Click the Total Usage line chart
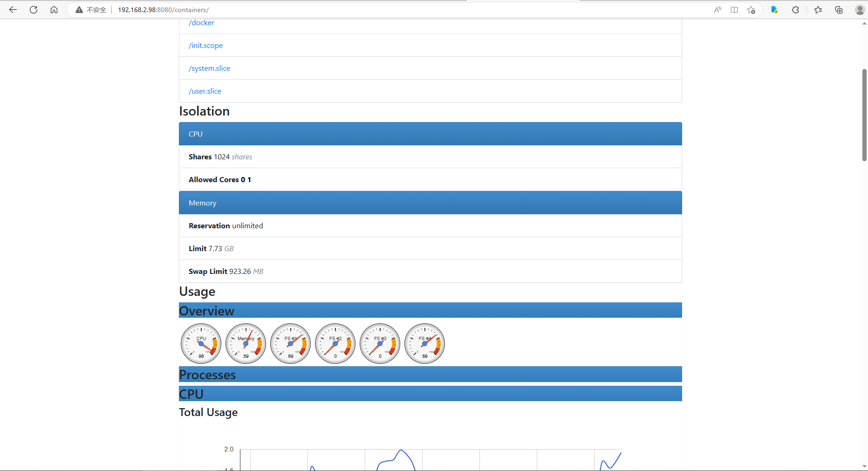 tap(431, 459)
